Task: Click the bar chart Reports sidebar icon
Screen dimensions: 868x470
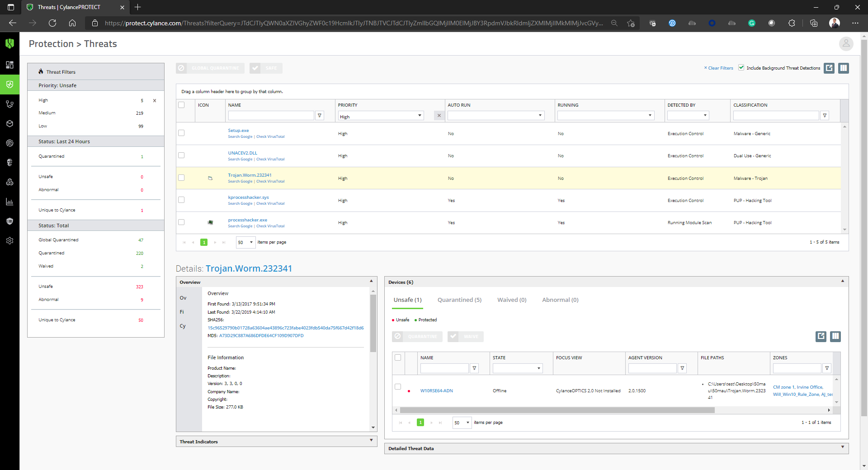Action: point(9,202)
